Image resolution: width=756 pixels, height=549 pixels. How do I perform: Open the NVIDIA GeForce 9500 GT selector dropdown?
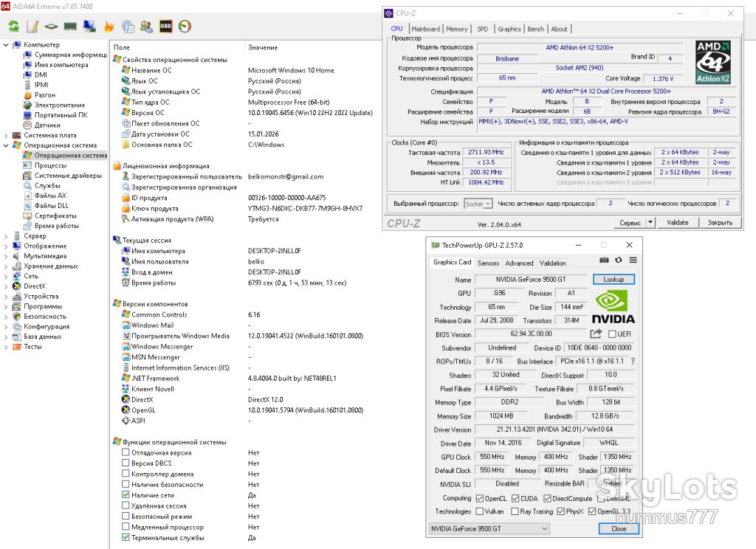coord(489,529)
